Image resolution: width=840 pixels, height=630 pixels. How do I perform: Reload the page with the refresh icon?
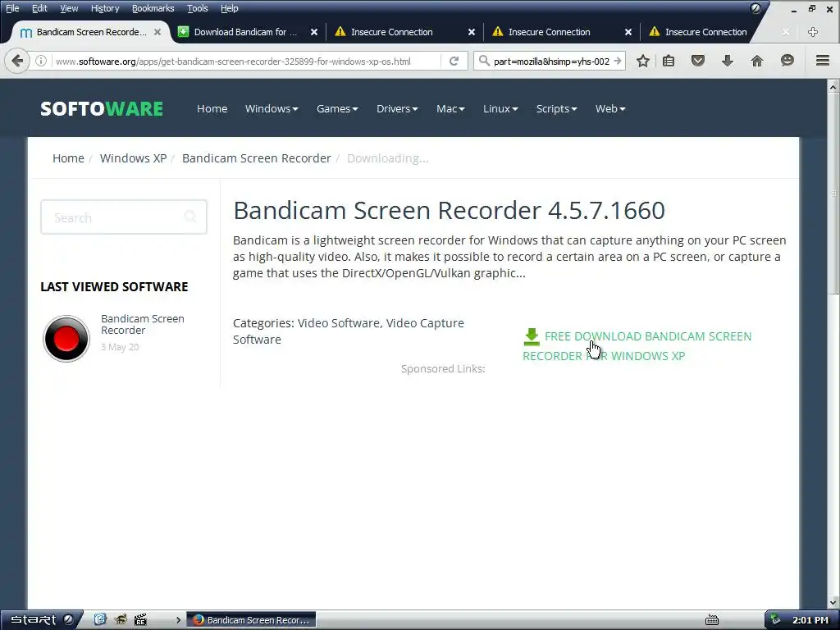click(x=454, y=61)
